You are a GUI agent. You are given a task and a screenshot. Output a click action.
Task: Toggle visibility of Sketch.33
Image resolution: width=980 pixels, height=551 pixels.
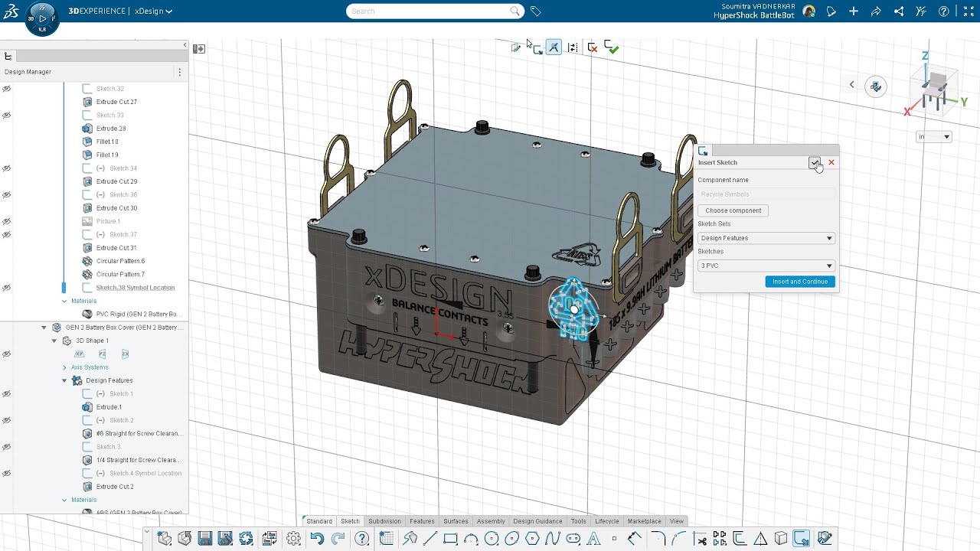coord(7,116)
